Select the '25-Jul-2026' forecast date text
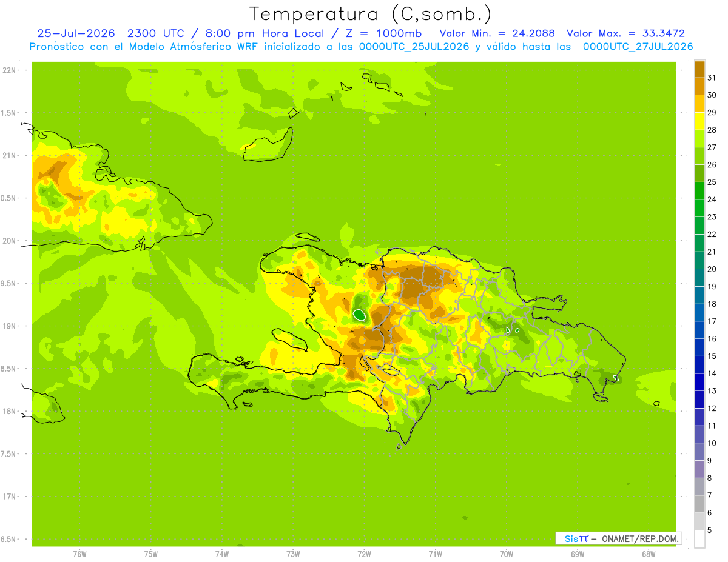728x562 pixels. pyautogui.click(x=76, y=33)
